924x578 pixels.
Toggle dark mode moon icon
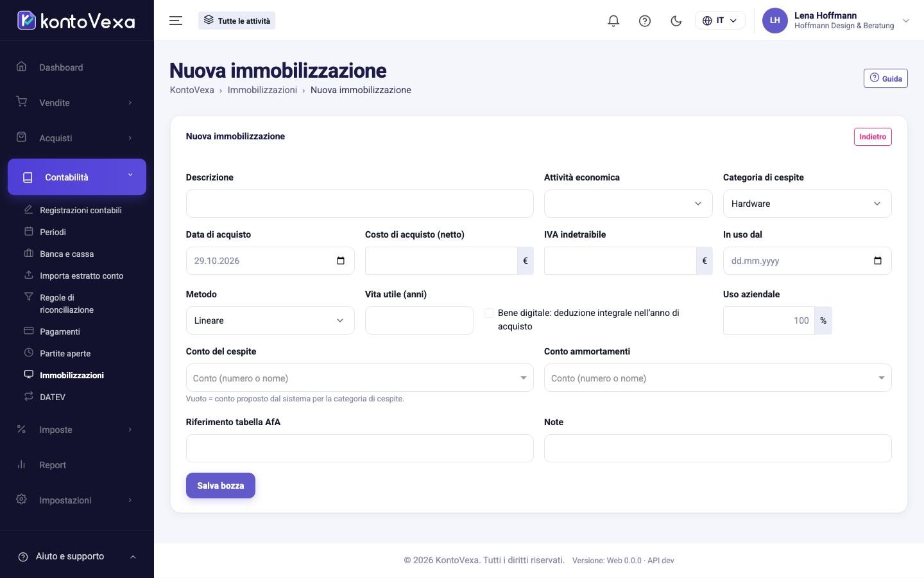click(x=676, y=21)
